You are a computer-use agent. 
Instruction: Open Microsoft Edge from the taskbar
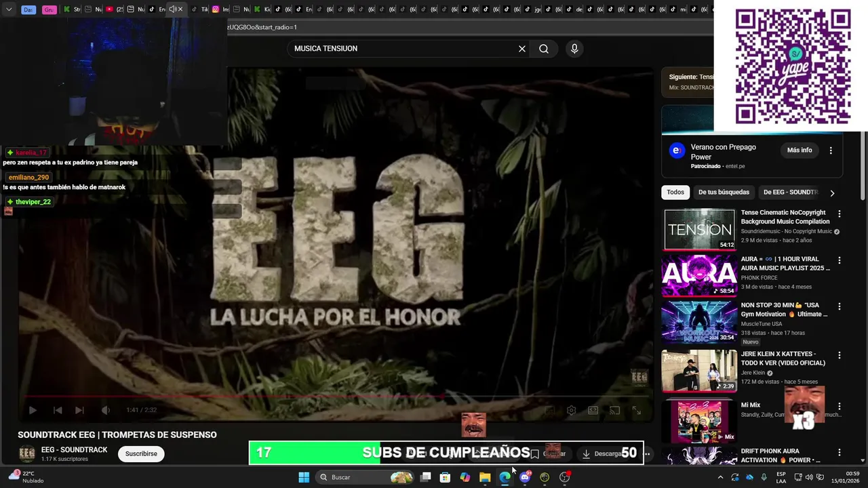point(505,477)
